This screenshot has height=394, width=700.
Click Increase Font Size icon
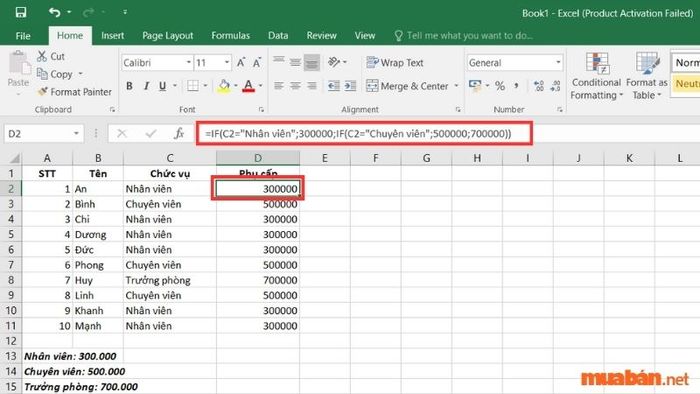click(x=241, y=62)
